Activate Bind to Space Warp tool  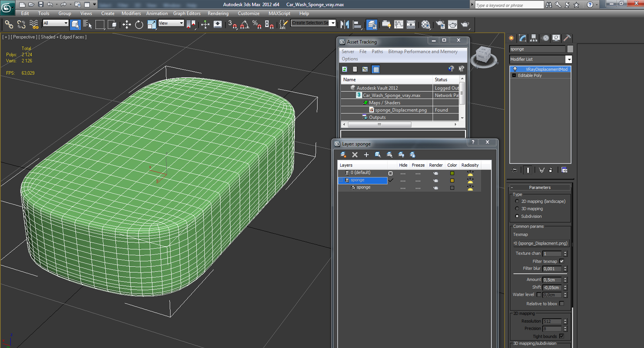(34, 24)
